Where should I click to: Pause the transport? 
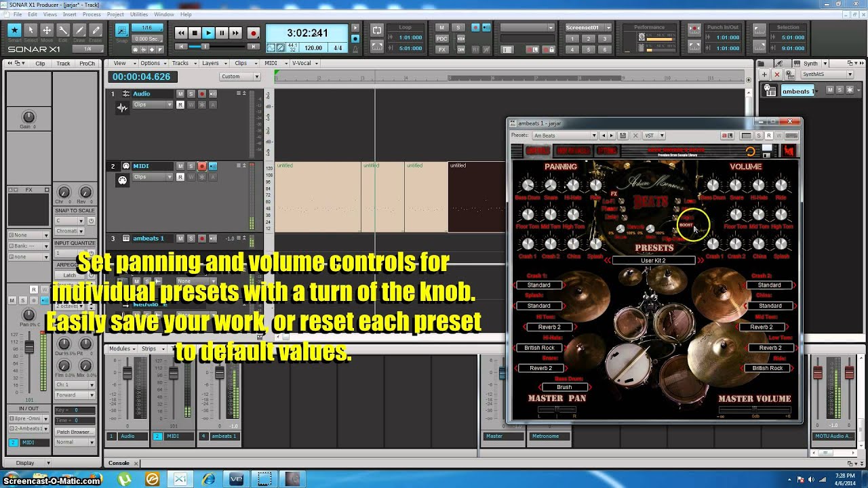point(222,33)
